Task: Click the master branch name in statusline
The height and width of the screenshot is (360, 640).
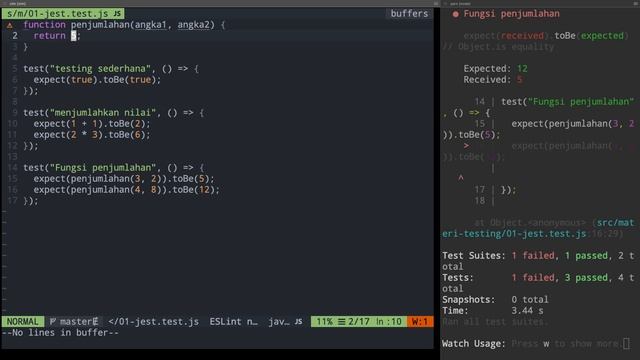Action: click(76, 322)
